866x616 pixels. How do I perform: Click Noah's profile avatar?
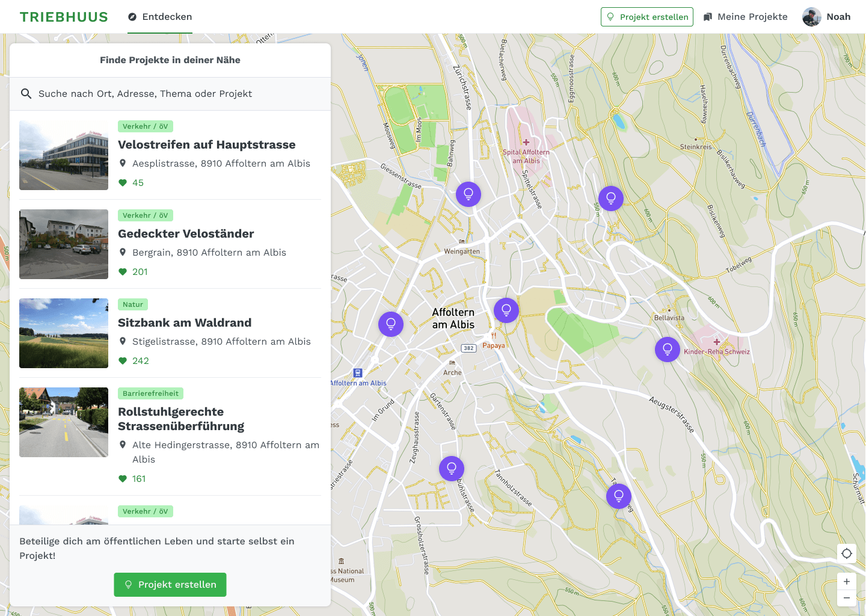pos(812,17)
